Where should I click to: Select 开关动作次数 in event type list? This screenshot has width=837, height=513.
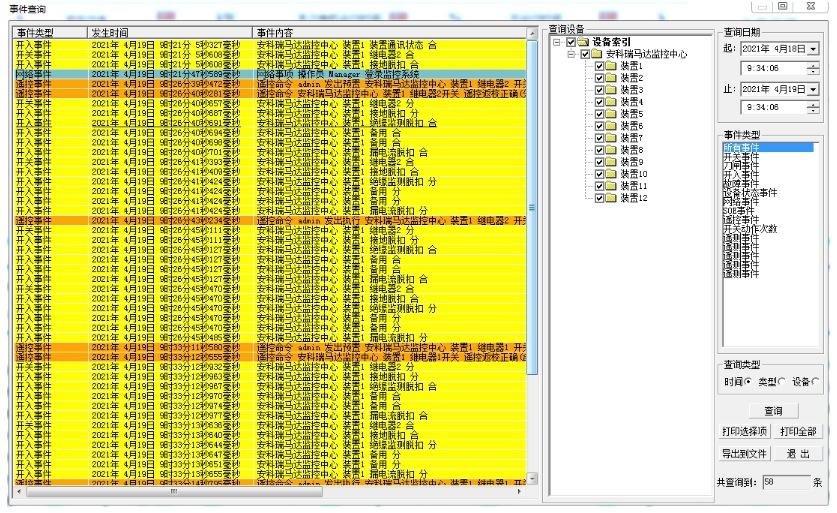(x=750, y=229)
